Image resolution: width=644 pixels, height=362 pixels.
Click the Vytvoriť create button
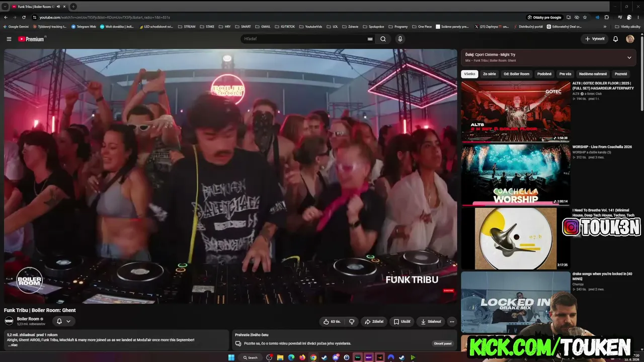(595, 39)
